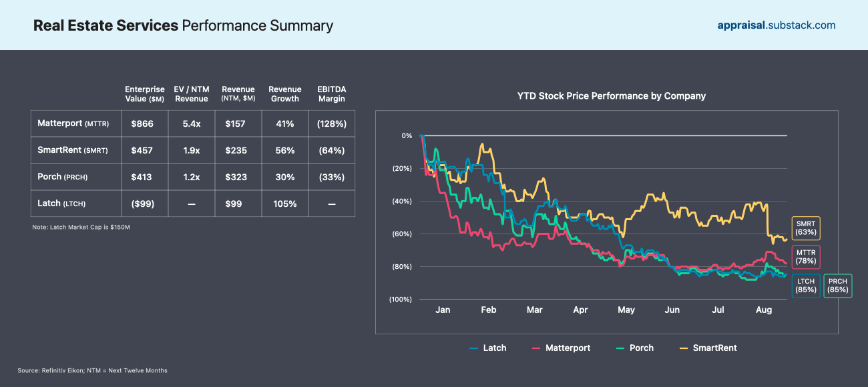
Task: Select the Latch (LTCH) row label
Action: (61, 203)
